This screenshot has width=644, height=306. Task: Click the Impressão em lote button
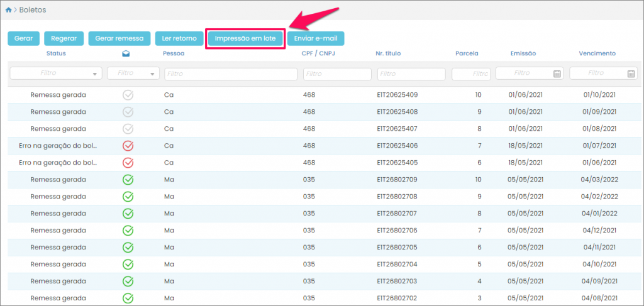tap(245, 38)
